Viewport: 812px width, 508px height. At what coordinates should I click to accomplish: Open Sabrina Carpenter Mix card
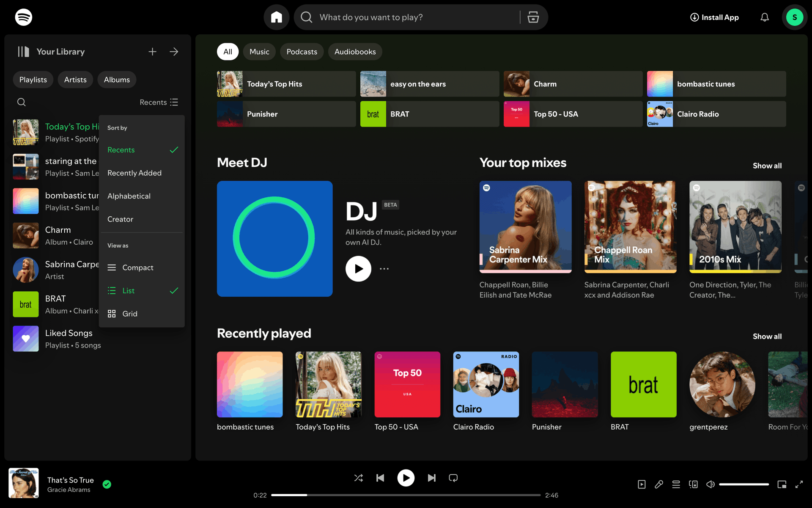[526, 241]
